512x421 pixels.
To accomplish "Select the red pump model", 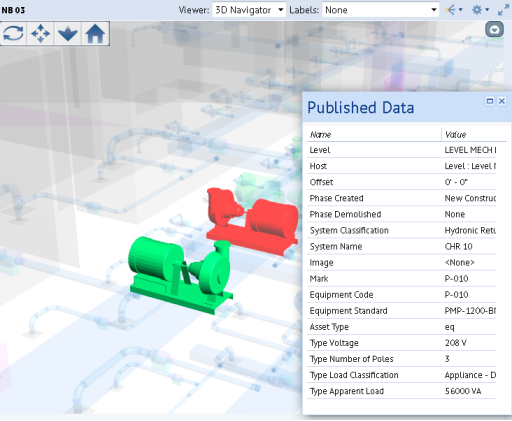I will (x=252, y=221).
